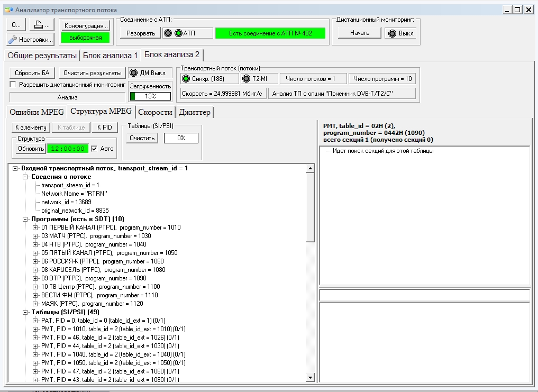Click Начать remote monitoring button
This screenshot has width=538, height=392.
pos(360,33)
